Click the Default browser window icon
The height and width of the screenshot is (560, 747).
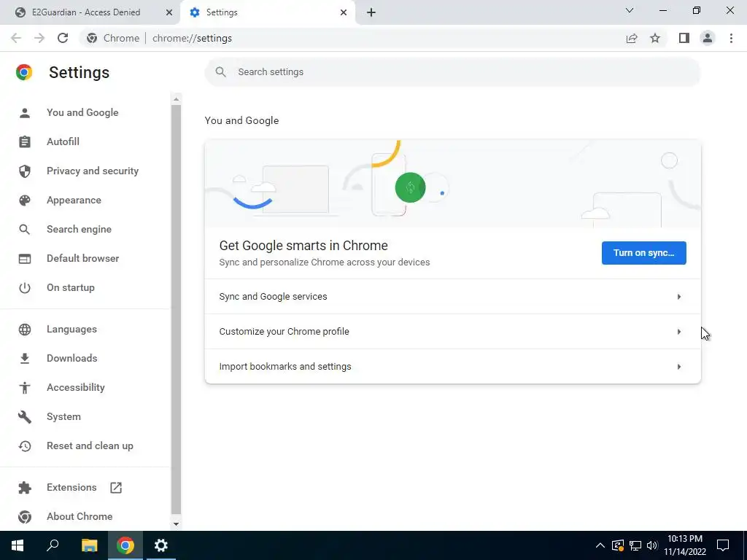point(25,259)
